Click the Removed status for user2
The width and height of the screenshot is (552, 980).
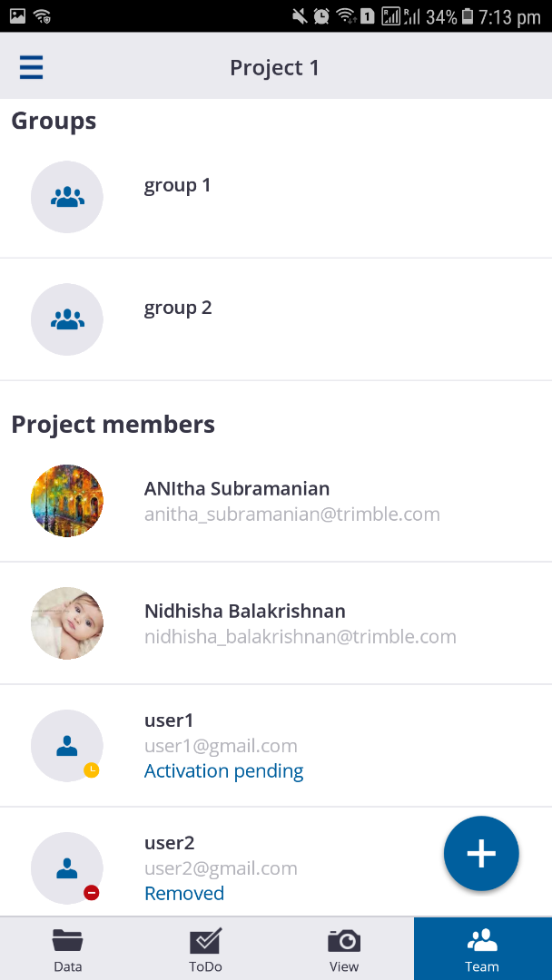184,894
